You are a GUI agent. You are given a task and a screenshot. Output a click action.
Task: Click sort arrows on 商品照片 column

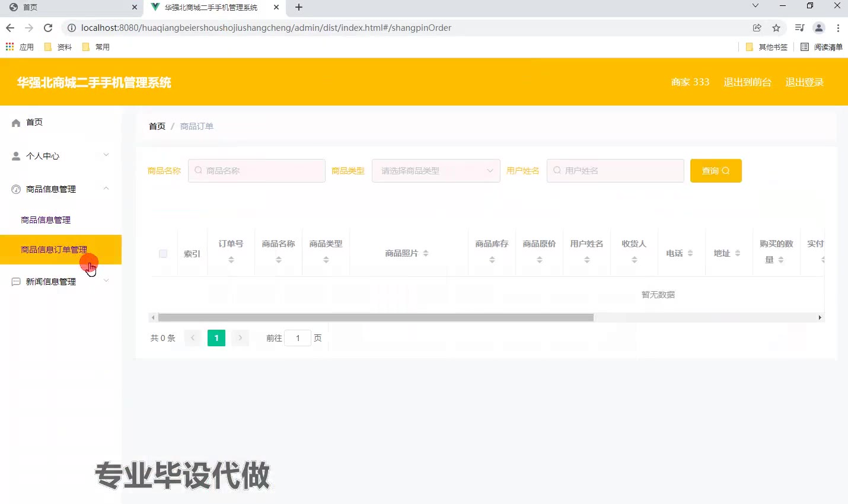pyautogui.click(x=426, y=254)
